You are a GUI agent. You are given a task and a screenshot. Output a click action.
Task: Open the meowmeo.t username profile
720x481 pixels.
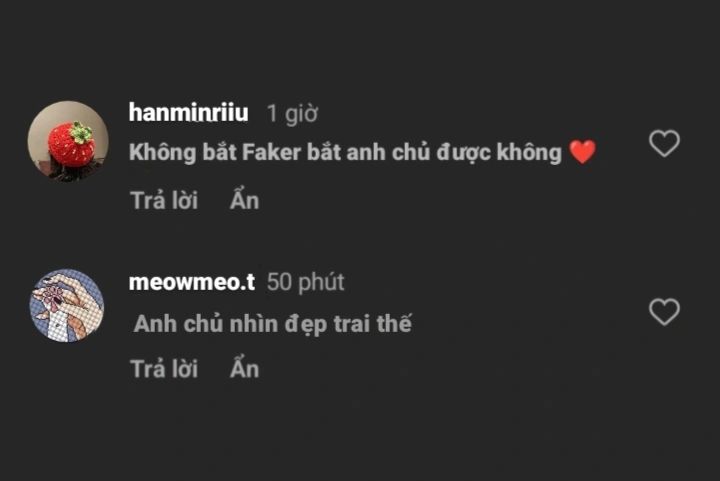191,282
